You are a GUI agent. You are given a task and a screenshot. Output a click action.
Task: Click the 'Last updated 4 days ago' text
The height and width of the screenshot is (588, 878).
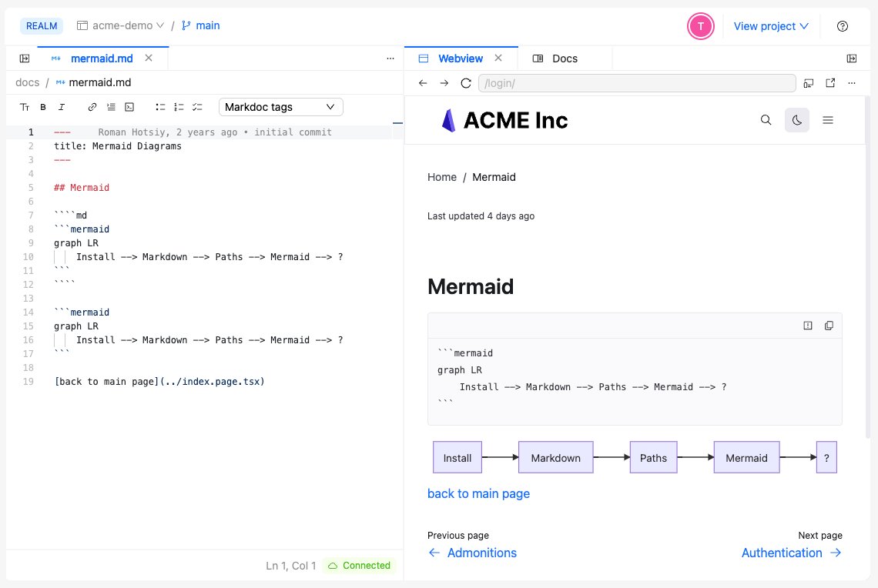point(481,216)
